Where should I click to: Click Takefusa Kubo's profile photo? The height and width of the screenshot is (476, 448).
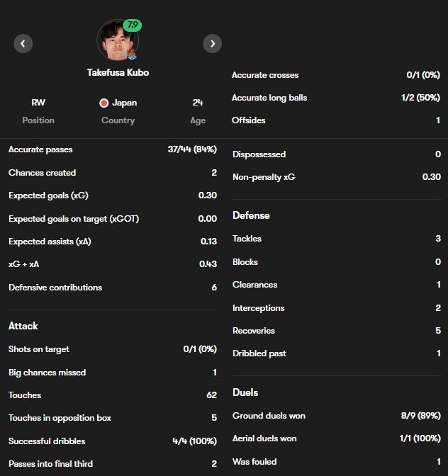coord(118,40)
